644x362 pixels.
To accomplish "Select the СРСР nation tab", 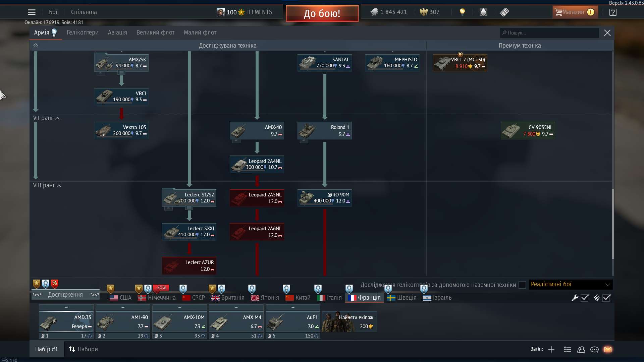I will coord(194,298).
